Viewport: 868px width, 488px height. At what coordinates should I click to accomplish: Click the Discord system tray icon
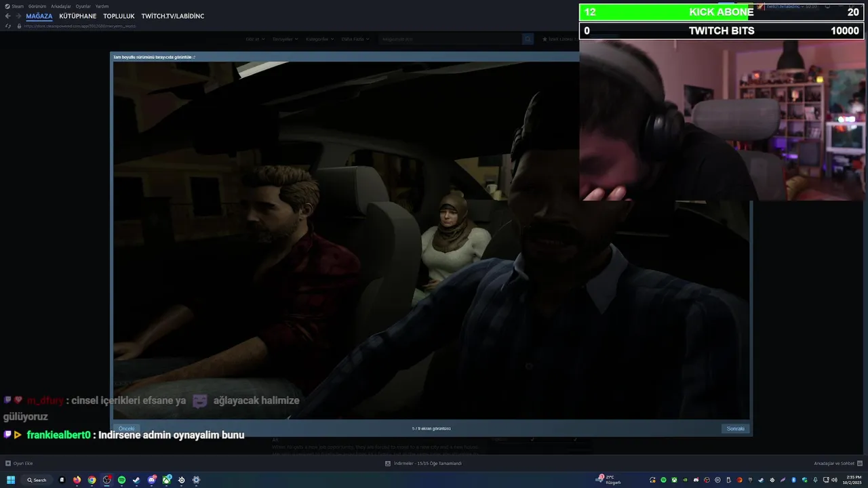click(x=696, y=480)
